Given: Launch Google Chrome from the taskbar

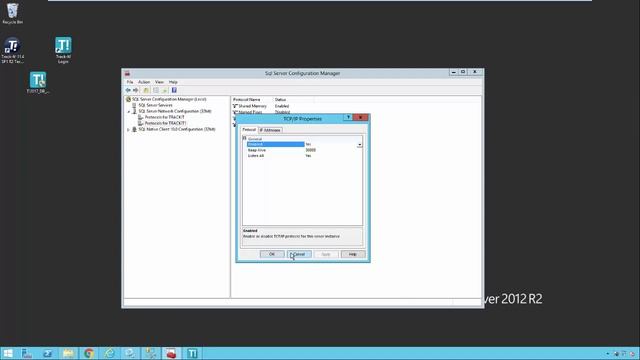Looking at the screenshot, I should tap(89, 353).
